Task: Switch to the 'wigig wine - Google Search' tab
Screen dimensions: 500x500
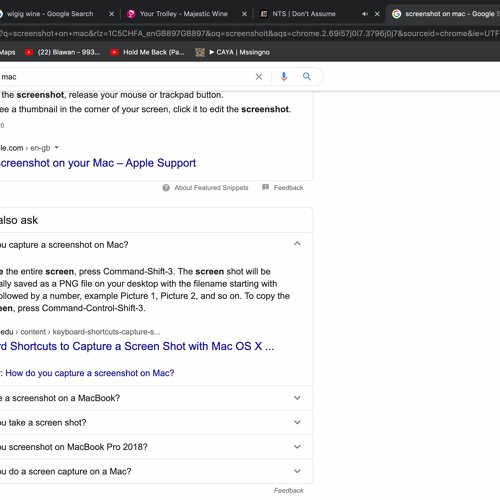Action: pyautogui.click(x=50, y=14)
